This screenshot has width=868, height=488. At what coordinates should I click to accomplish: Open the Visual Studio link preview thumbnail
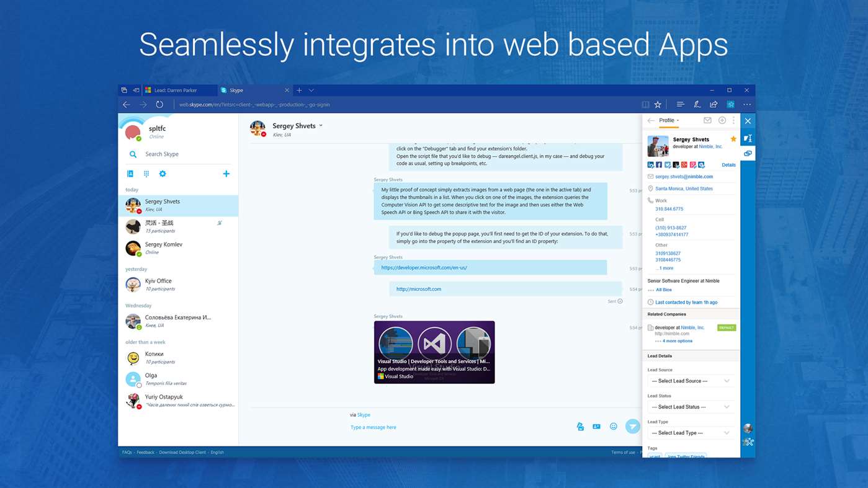click(x=434, y=352)
